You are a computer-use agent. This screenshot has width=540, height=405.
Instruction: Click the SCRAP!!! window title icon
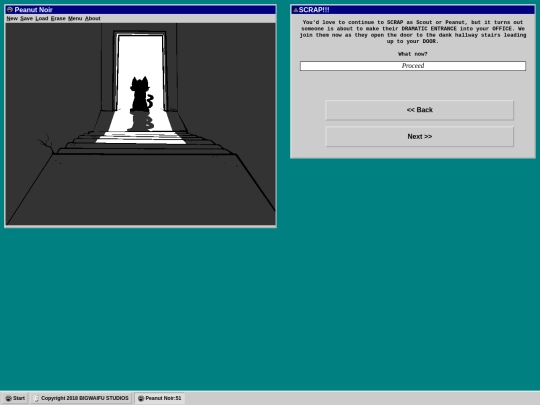(x=295, y=10)
